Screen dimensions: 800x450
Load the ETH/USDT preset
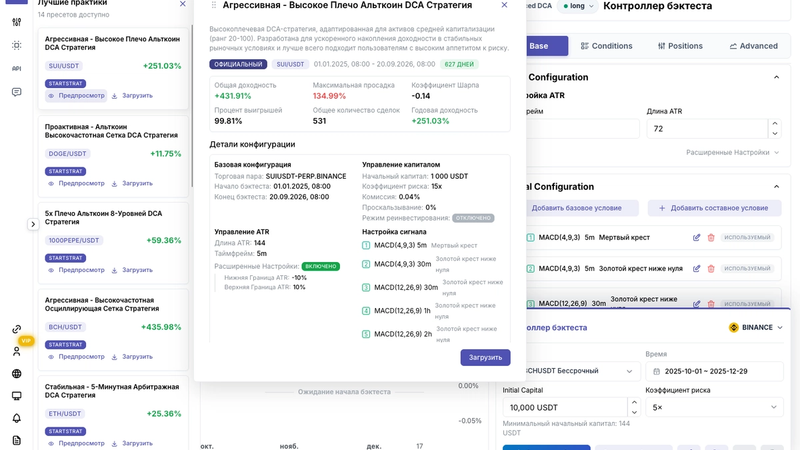[x=132, y=443]
